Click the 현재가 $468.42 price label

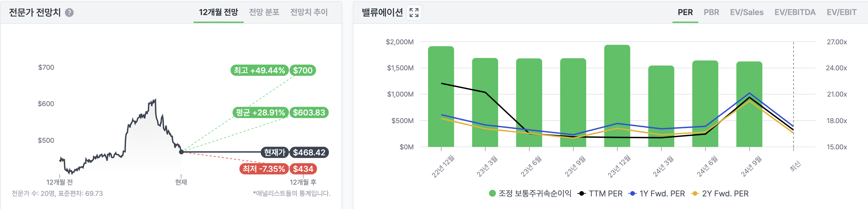[x=309, y=152]
